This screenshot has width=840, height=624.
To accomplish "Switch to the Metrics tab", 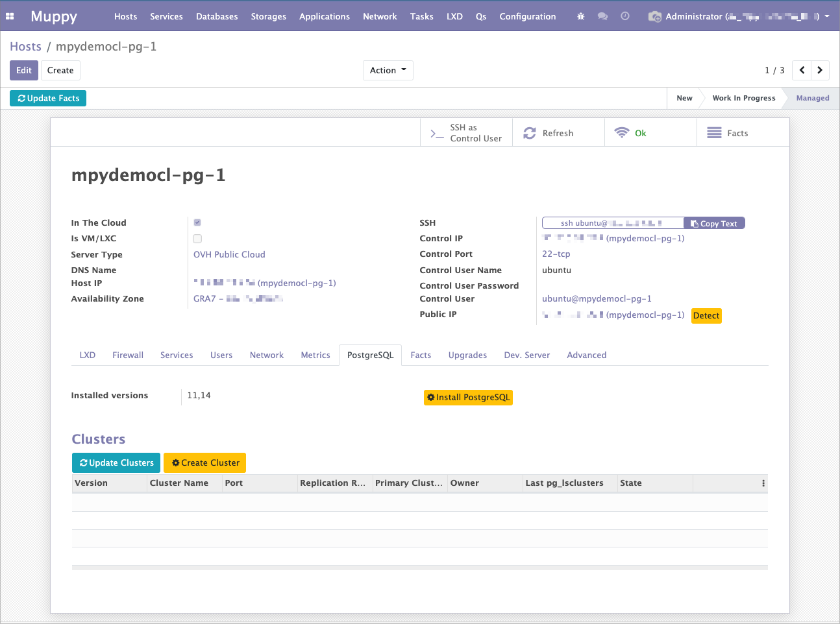I will pyautogui.click(x=315, y=355).
